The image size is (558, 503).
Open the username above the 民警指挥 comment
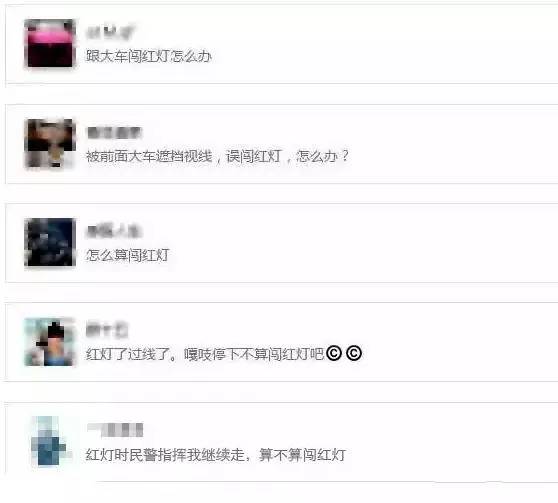(115, 430)
